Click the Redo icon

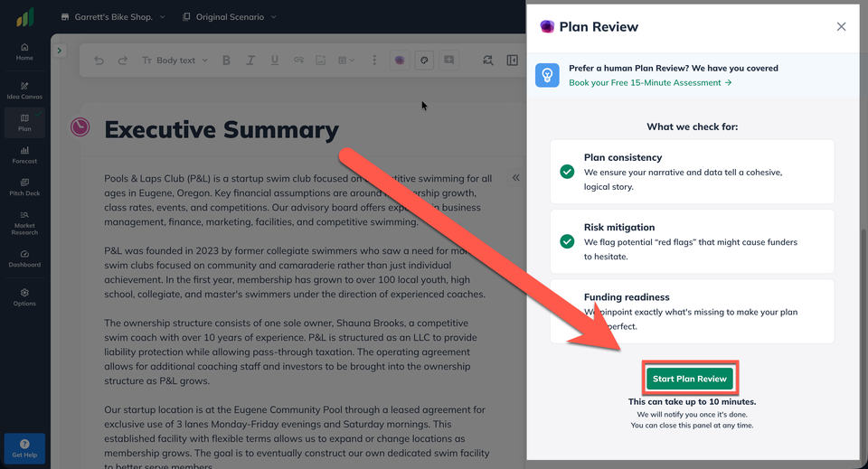click(123, 61)
